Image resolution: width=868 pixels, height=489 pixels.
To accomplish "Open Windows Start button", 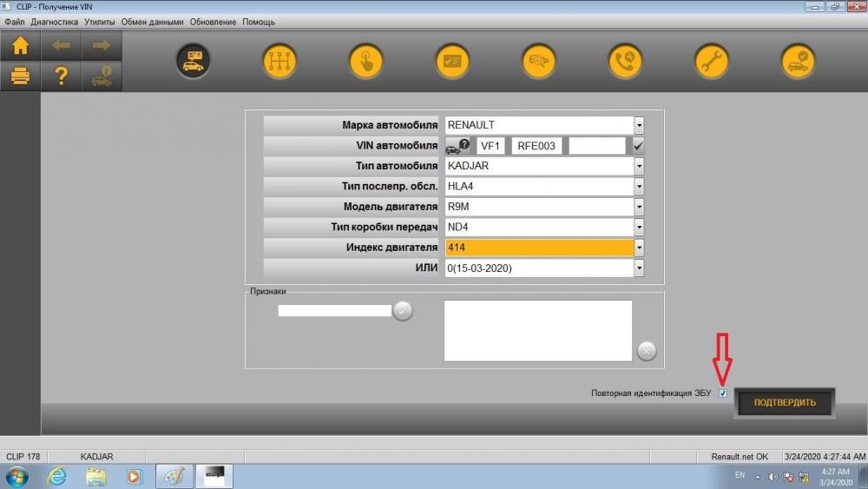I will [x=16, y=477].
